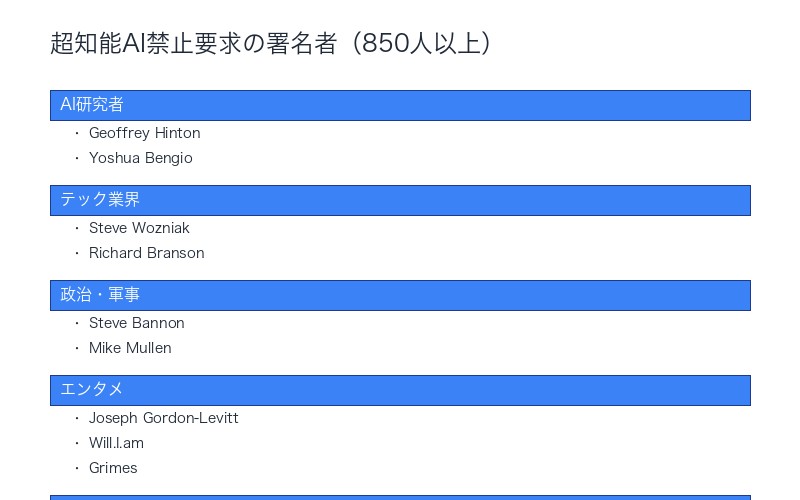Click the bullet beside Grimes
Screen dimensions: 800x500
pos(77,468)
